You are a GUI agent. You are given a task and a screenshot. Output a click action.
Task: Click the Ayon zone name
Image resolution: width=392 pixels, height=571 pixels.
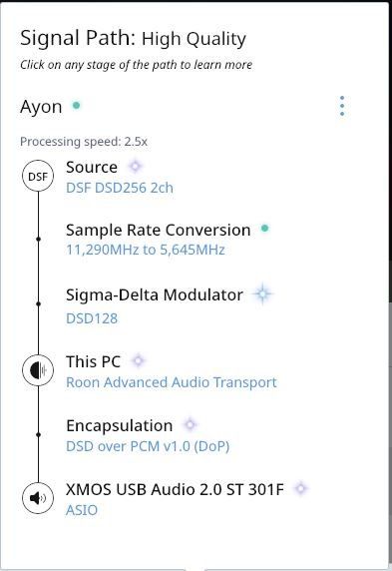(41, 108)
